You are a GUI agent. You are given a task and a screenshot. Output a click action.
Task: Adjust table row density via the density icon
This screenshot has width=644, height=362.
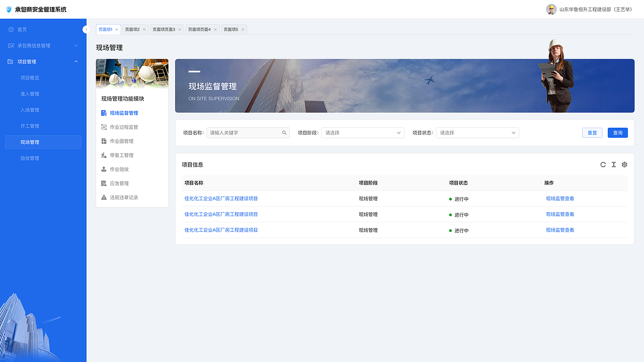pyautogui.click(x=613, y=164)
